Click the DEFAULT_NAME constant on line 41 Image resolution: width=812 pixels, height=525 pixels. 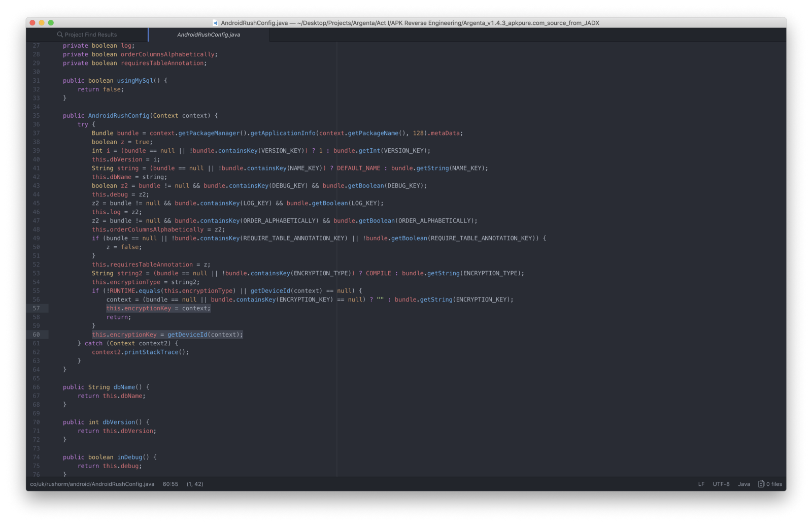click(359, 168)
